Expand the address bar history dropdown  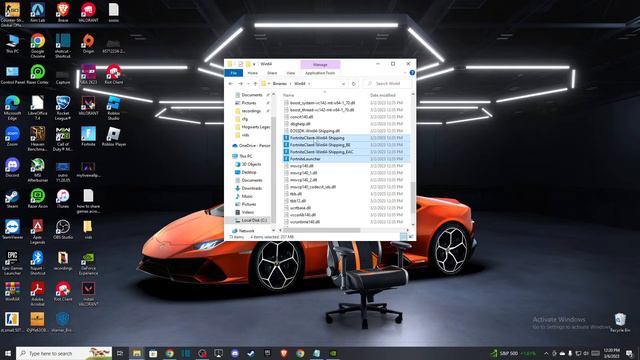pos(344,84)
